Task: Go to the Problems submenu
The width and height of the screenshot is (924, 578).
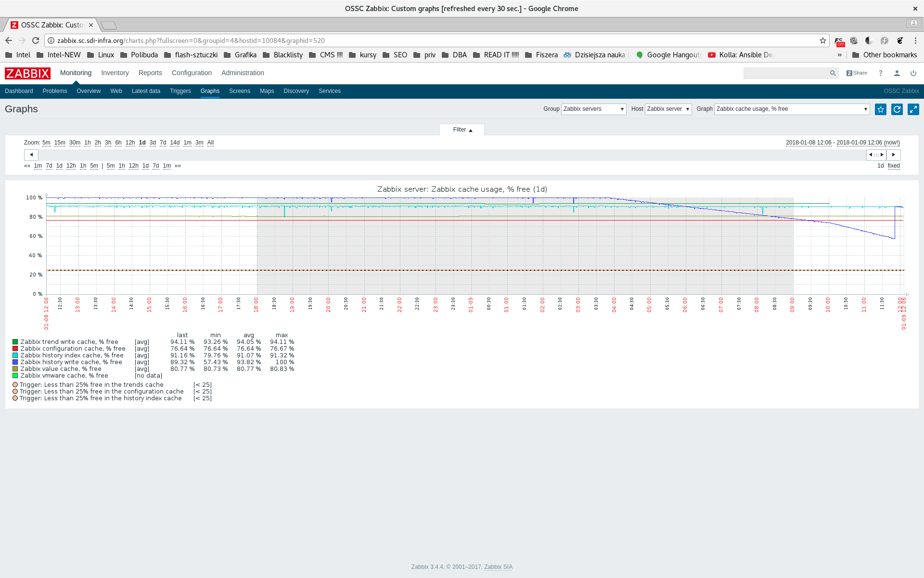Action: tap(55, 91)
